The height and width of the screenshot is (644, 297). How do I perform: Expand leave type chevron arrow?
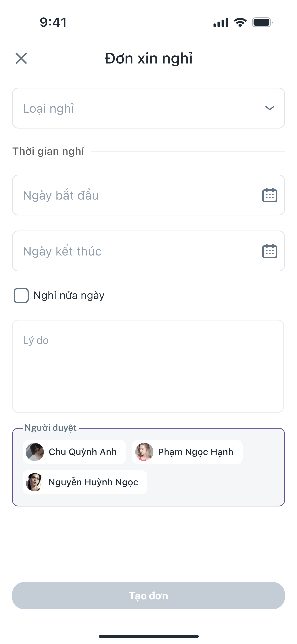click(269, 108)
